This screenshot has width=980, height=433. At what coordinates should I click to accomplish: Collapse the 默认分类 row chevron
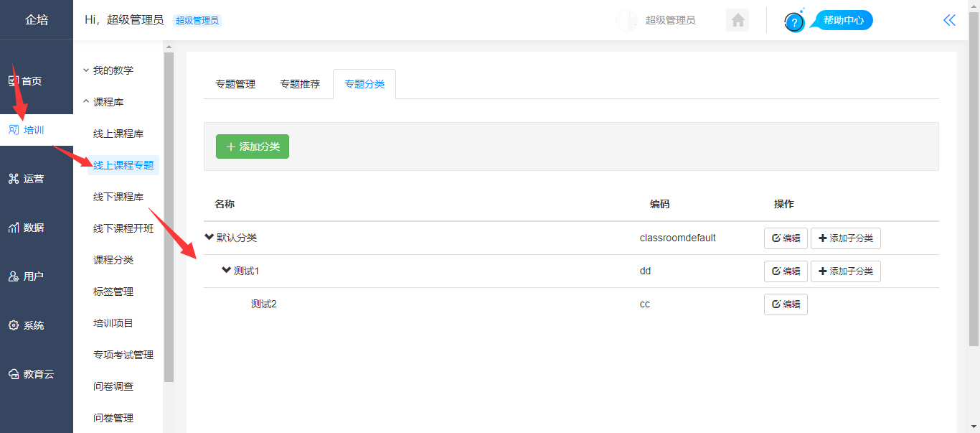tap(209, 237)
